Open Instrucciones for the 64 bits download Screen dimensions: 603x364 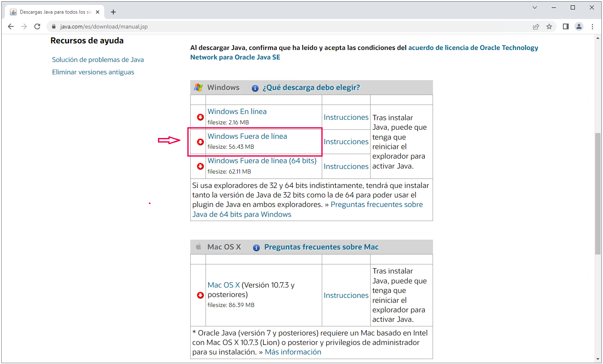[346, 167]
